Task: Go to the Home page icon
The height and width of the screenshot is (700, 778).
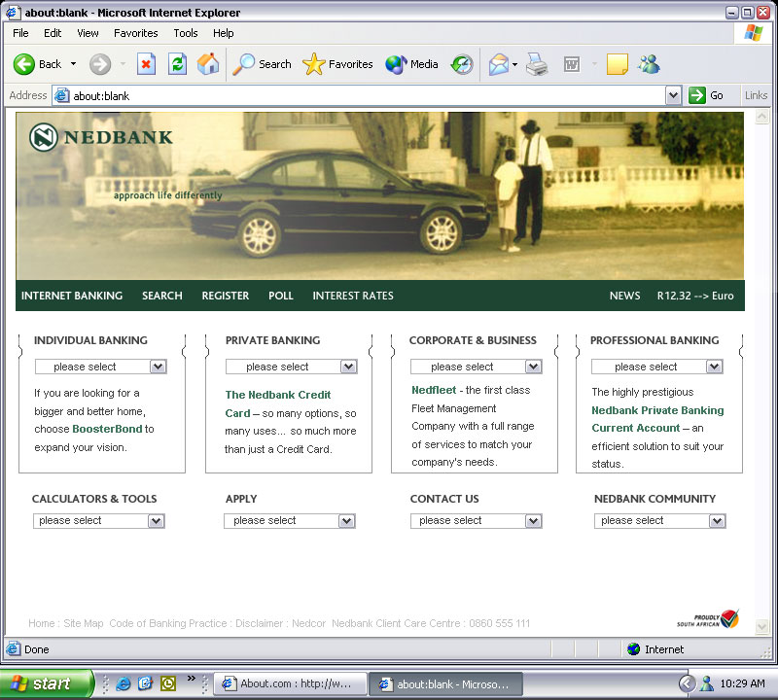Action: pos(208,64)
